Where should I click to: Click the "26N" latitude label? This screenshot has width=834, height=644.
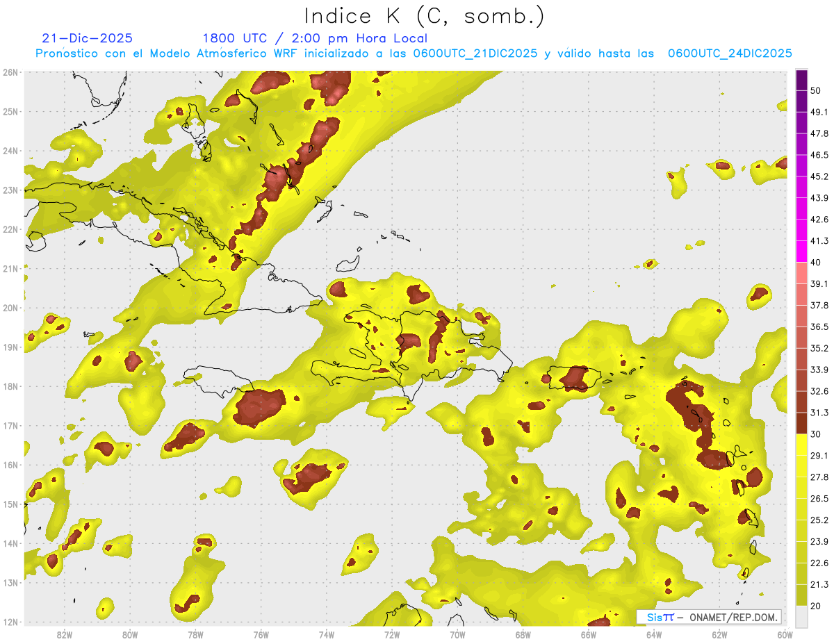click(x=10, y=72)
